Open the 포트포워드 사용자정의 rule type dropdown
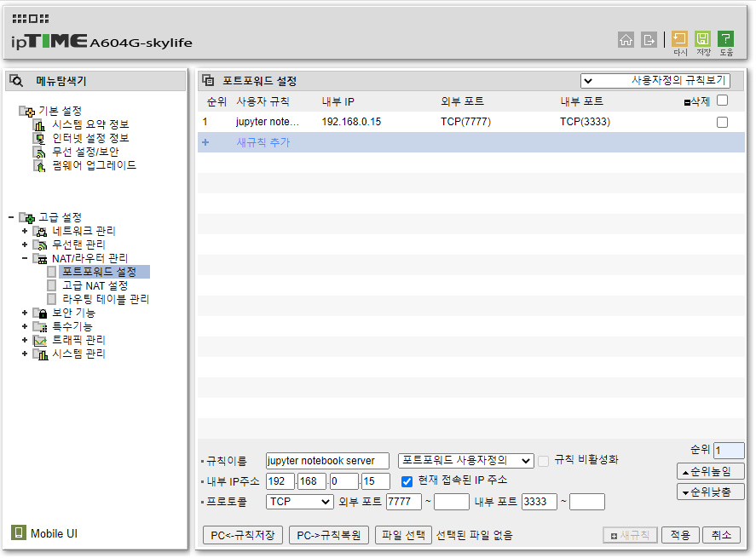This screenshot has width=756, height=558. coord(465,461)
